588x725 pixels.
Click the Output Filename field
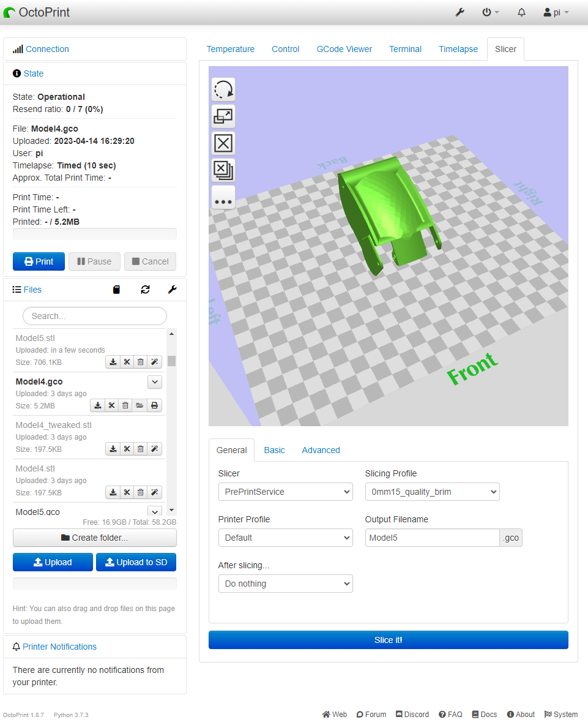[433, 538]
